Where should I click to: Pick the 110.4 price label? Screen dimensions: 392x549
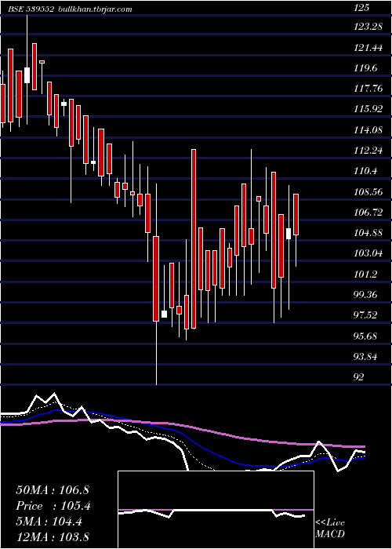tap(365, 171)
